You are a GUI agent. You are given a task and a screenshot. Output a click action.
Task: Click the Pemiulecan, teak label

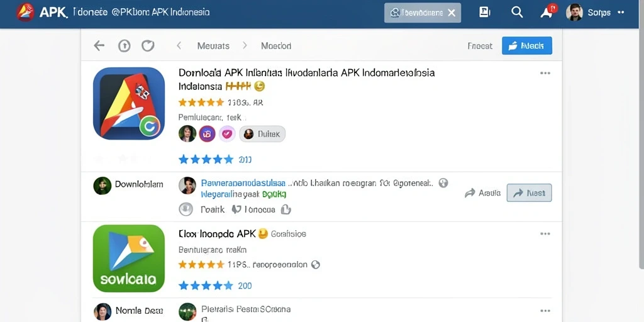209,118
